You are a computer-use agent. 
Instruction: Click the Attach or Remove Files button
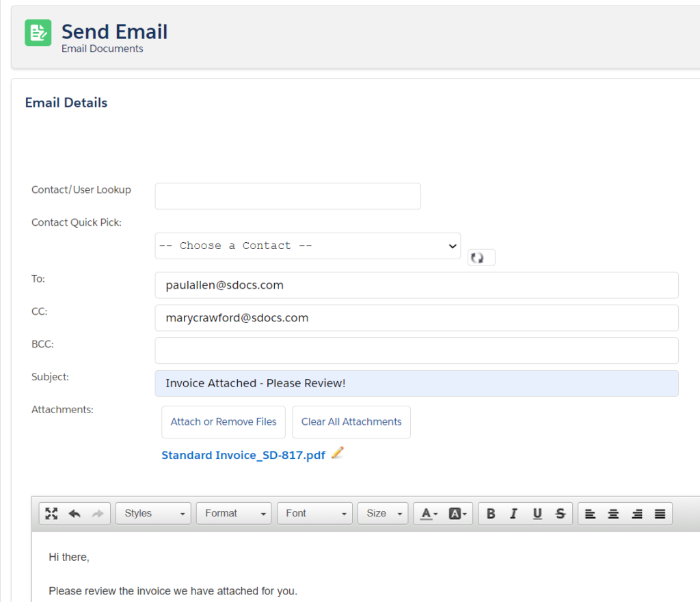(x=223, y=422)
